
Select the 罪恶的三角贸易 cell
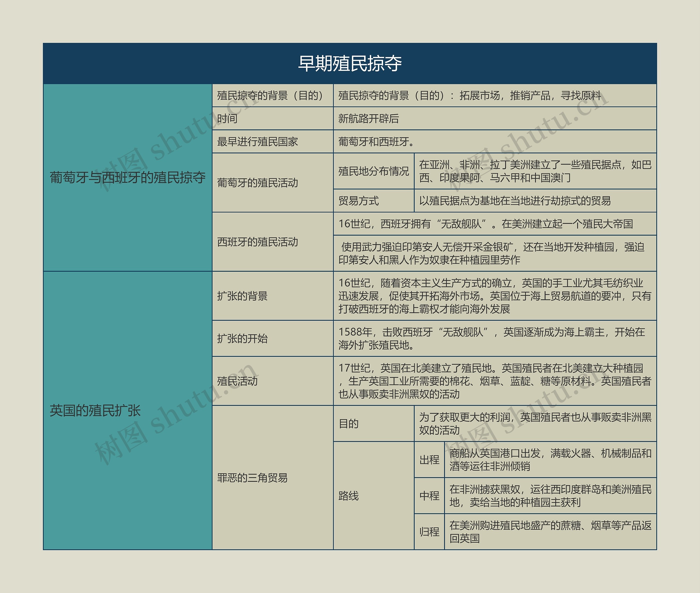point(273,477)
